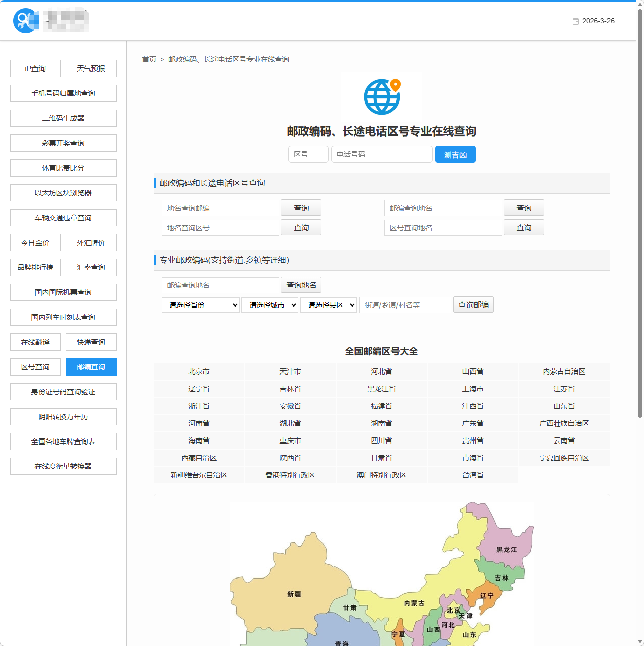Navigate home via the 首页 breadcrumb
Screen dimensions: 644x646
(x=149, y=59)
